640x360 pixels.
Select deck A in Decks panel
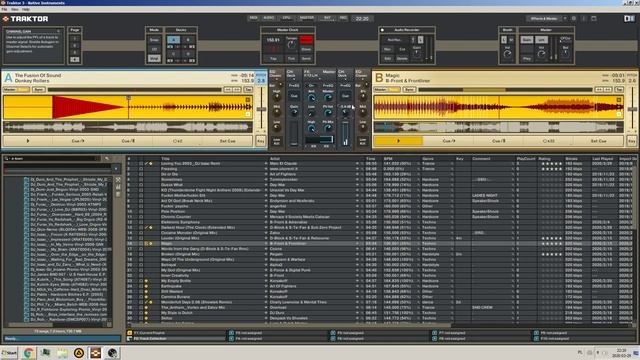[173, 40]
